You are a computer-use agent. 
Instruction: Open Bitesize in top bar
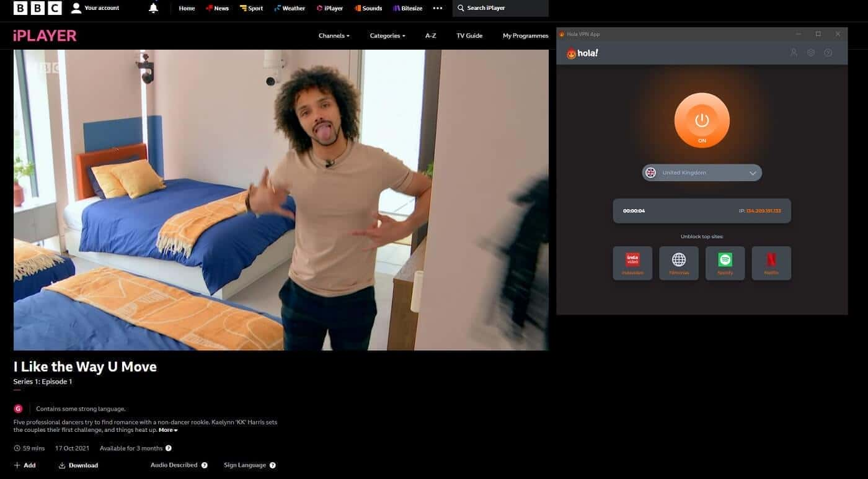point(407,8)
